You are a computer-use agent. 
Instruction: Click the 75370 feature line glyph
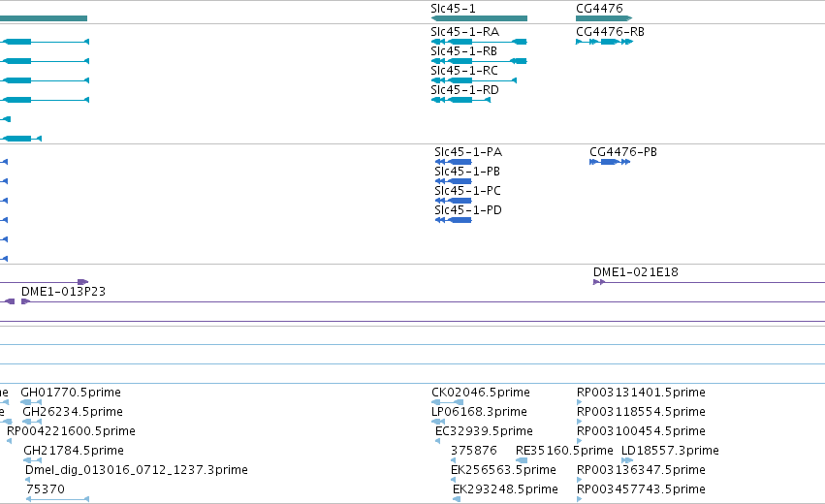[x=57, y=499]
